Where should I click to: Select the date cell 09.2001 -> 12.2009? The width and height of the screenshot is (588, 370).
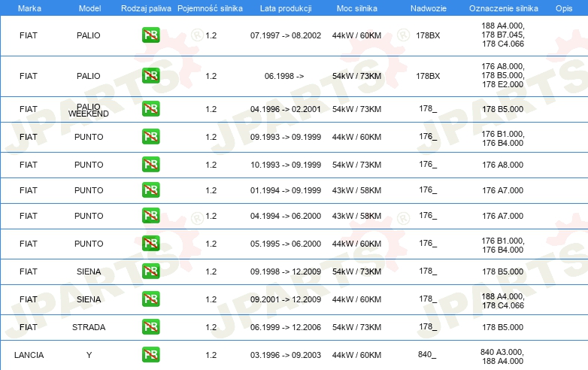(286, 299)
